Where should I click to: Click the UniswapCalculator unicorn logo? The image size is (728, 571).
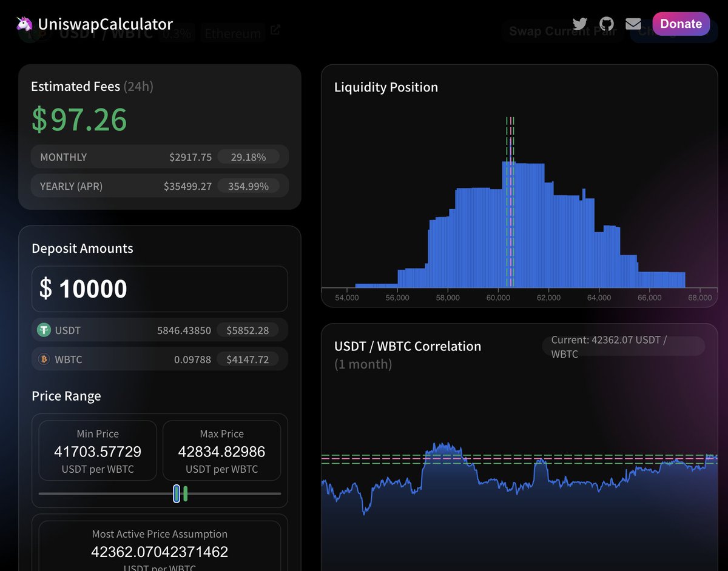coord(25,24)
